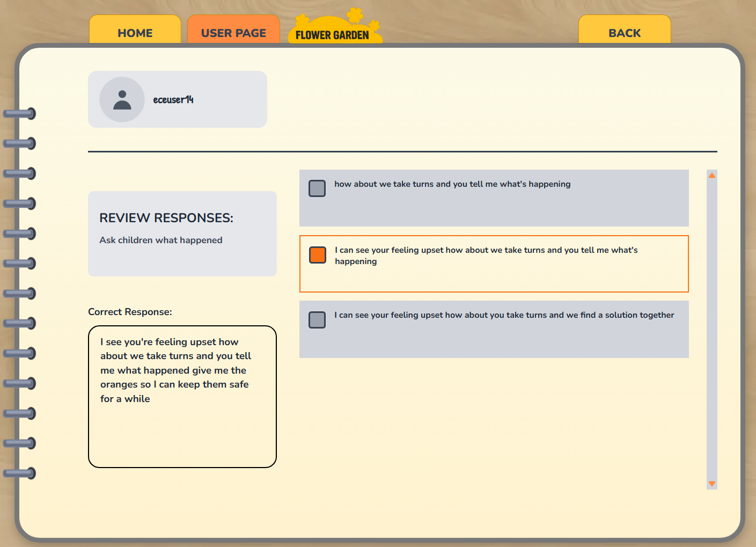Click the user avatar icon
Screen dimensions: 756x547
coord(122,99)
